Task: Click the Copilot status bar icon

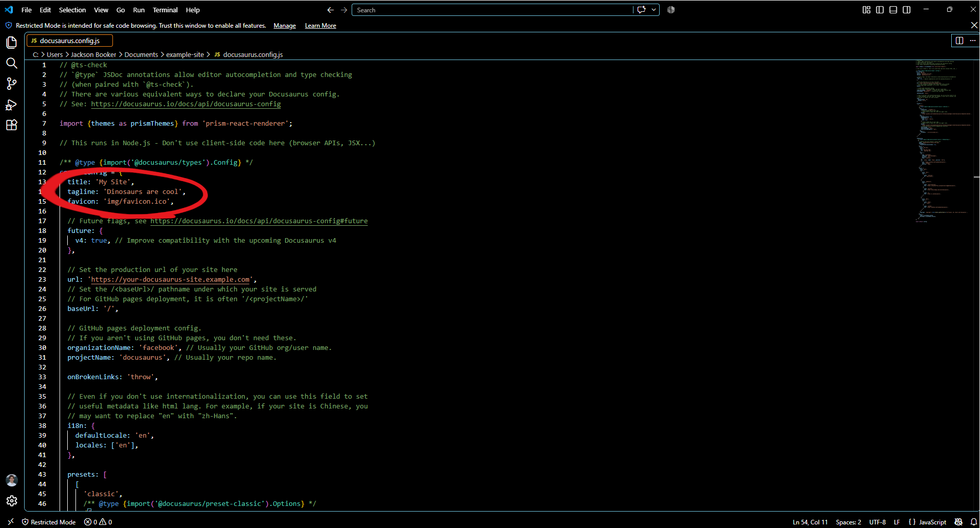Action: (958, 522)
